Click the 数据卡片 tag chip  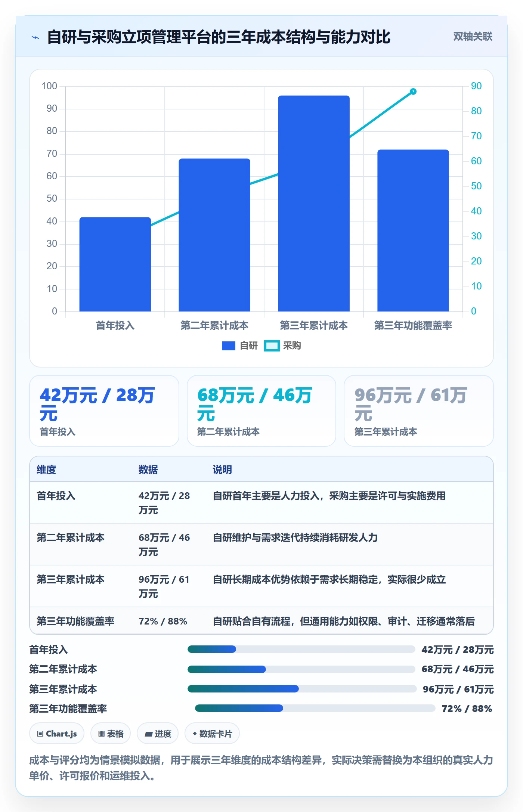212,734
